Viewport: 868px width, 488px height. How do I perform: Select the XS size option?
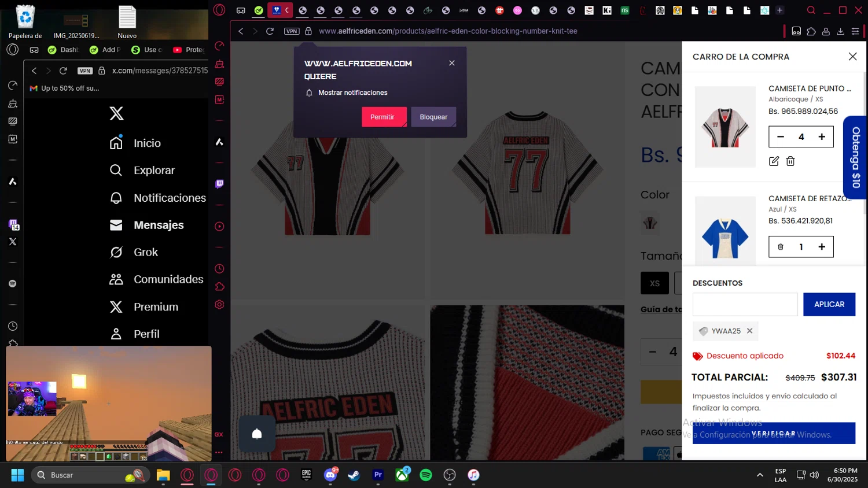pyautogui.click(x=654, y=283)
